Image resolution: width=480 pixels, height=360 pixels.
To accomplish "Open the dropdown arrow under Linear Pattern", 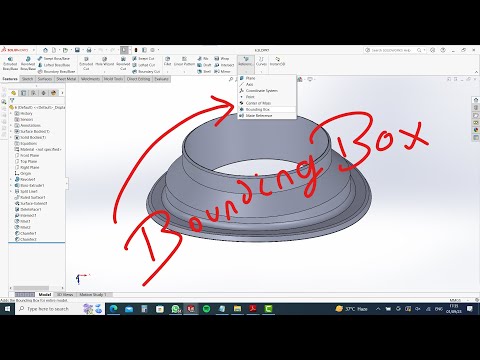I will click(184, 71).
